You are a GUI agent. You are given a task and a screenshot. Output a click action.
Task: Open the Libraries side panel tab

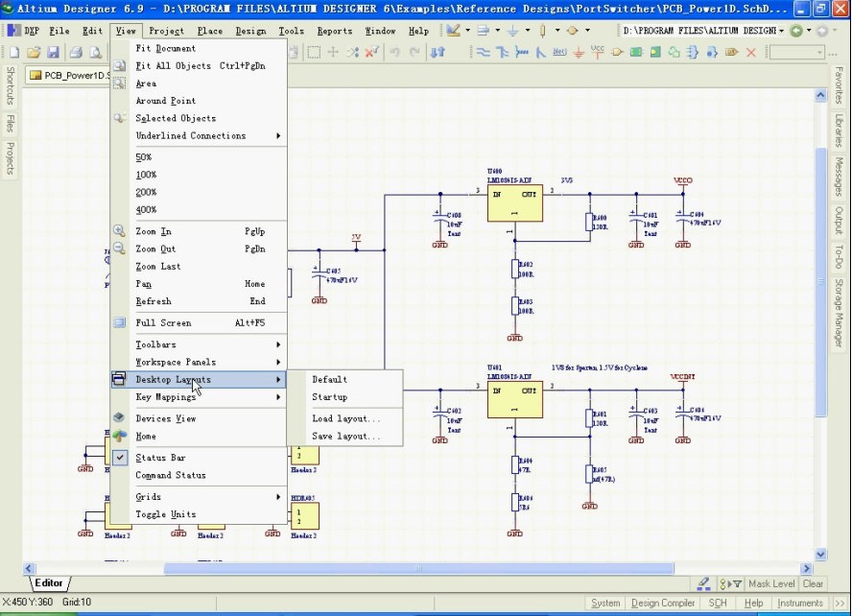840,130
